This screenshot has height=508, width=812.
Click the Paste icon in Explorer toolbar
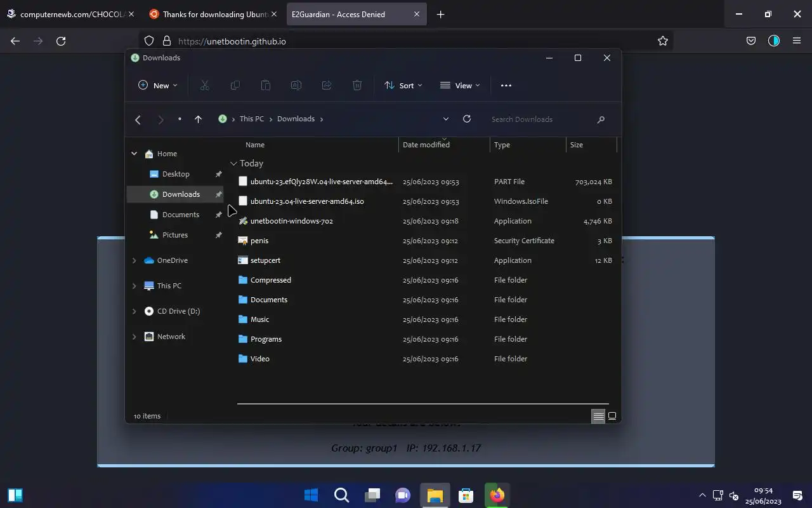click(265, 85)
